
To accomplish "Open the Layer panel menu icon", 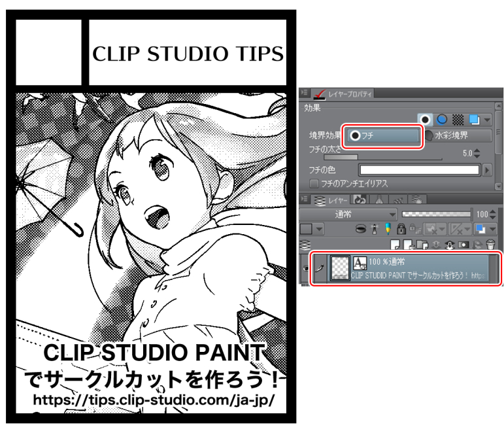I will point(305,199).
